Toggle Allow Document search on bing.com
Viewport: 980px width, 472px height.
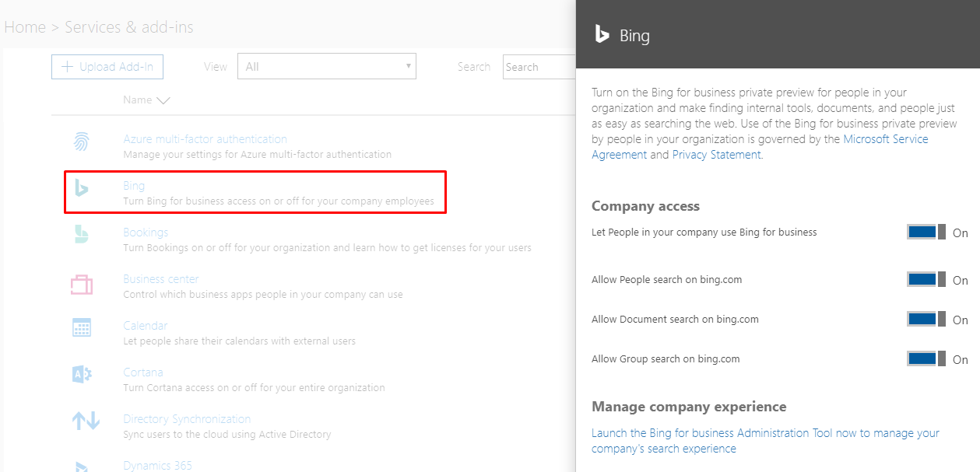click(x=926, y=319)
